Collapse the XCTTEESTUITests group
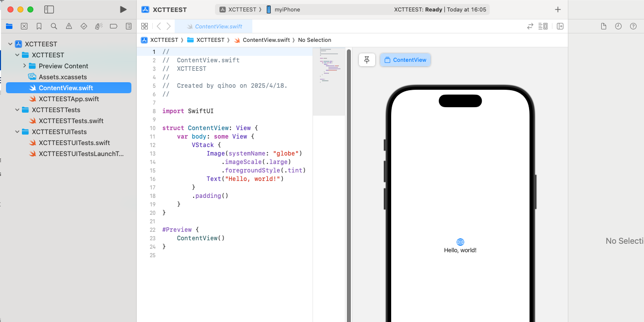This screenshot has width=644, height=322. pos(17,132)
